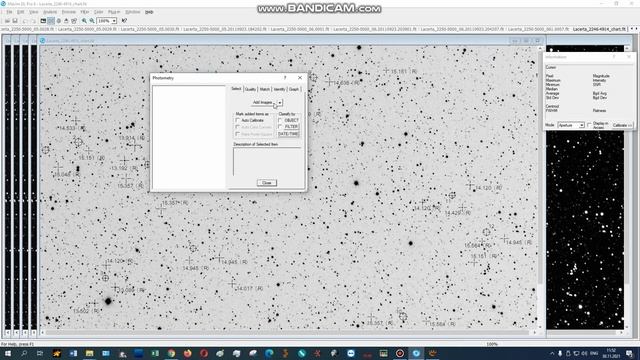Open the Edit menu

[20, 12]
